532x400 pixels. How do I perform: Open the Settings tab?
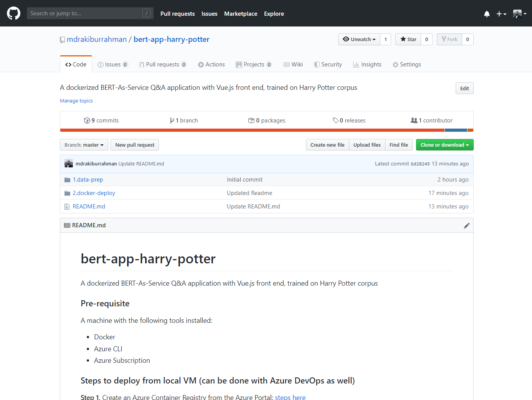coord(407,64)
